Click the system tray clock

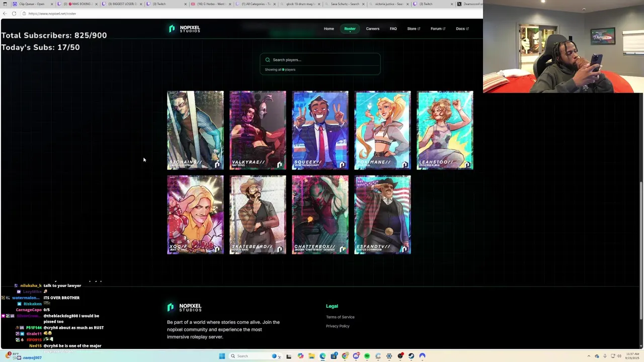(632, 356)
